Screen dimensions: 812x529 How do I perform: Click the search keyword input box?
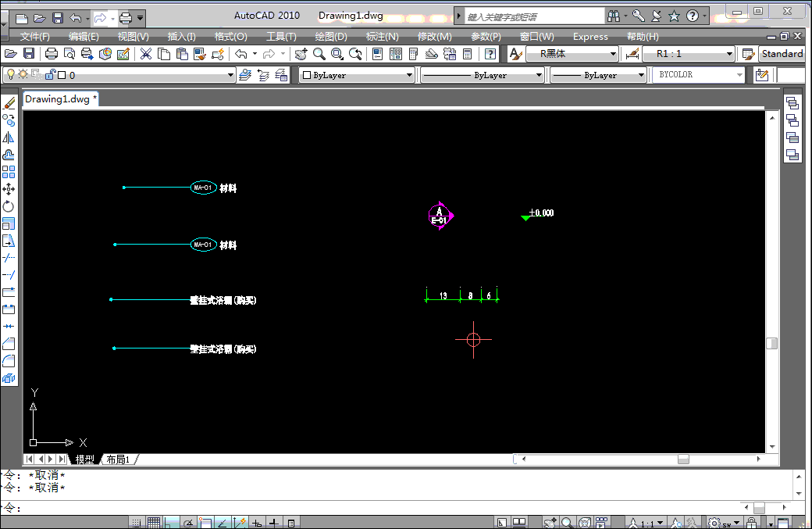coord(533,16)
